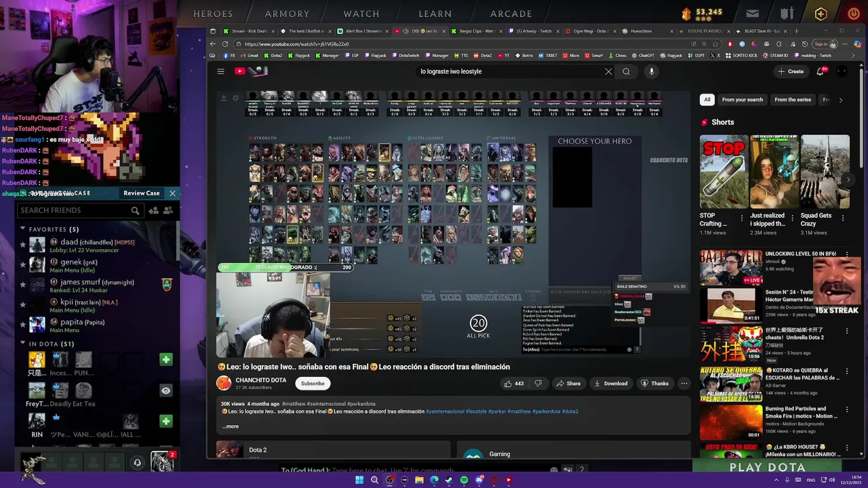Select the From the series chip
The width and height of the screenshot is (868, 488).
tap(793, 100)
